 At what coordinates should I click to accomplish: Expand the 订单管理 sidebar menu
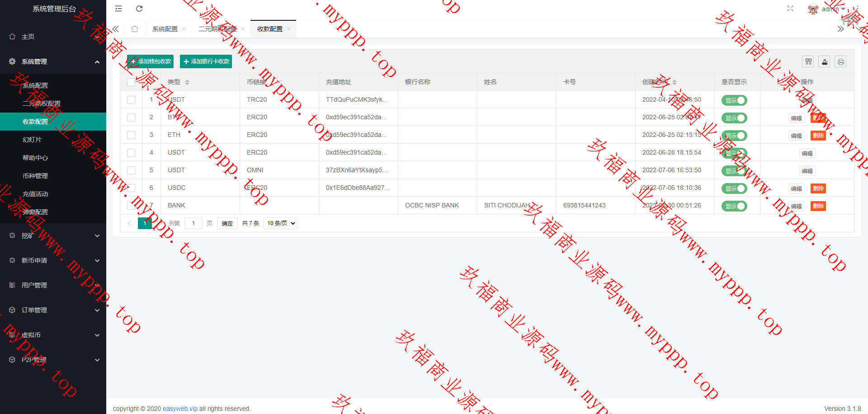click(53, 310)
